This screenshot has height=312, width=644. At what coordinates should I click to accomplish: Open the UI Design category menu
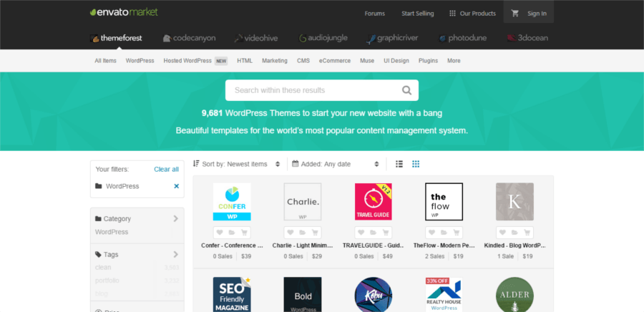coord(396,61)
